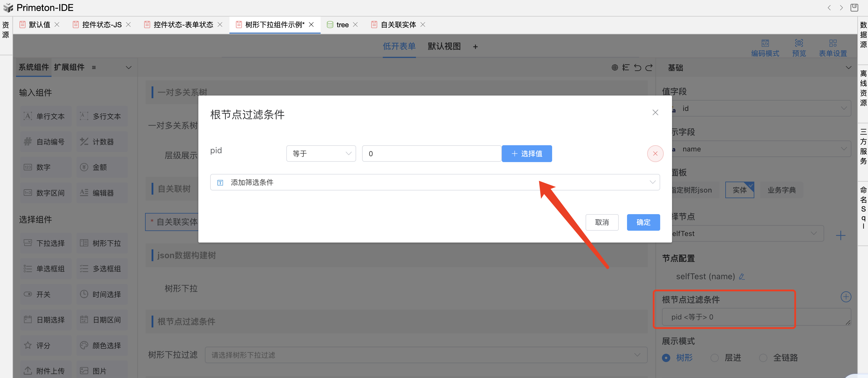The image size is (868, 378).
Task: Open the 树形下拉过滤 select dropdown
Action: coord(426,355)
